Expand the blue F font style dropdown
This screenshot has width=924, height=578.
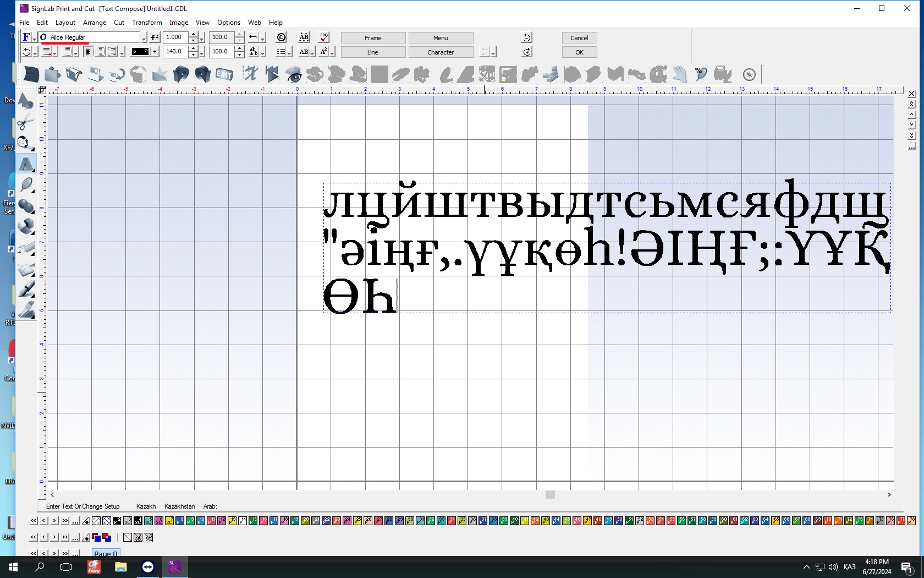[34, 38]
